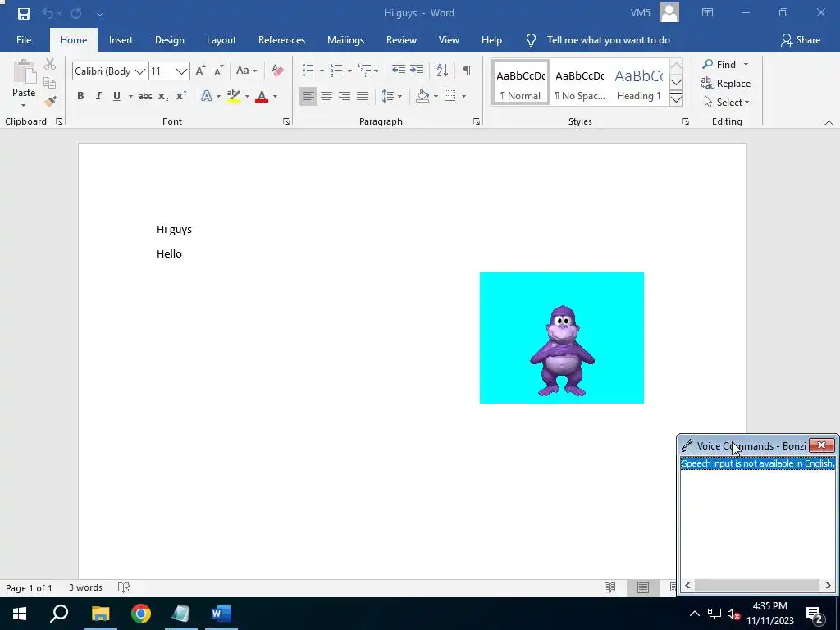Apply numbered list formatting
Screen dimensions: 840x630
(x=336, y=71)
